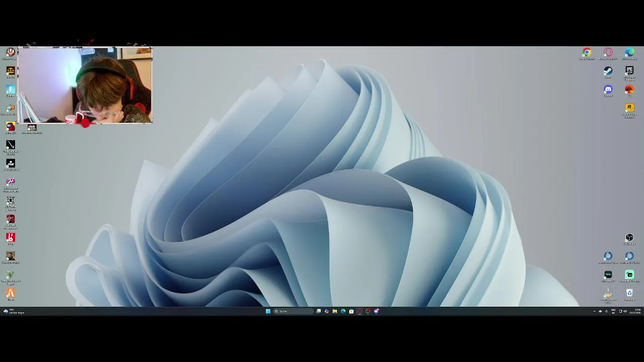Image resolution: width=644 pixels, height=362 pixels.
Task: Open the Windows Start menu
Action: pos(268,311)
